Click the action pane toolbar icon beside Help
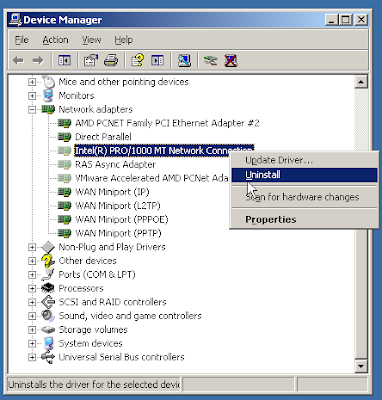 [157, 60]
